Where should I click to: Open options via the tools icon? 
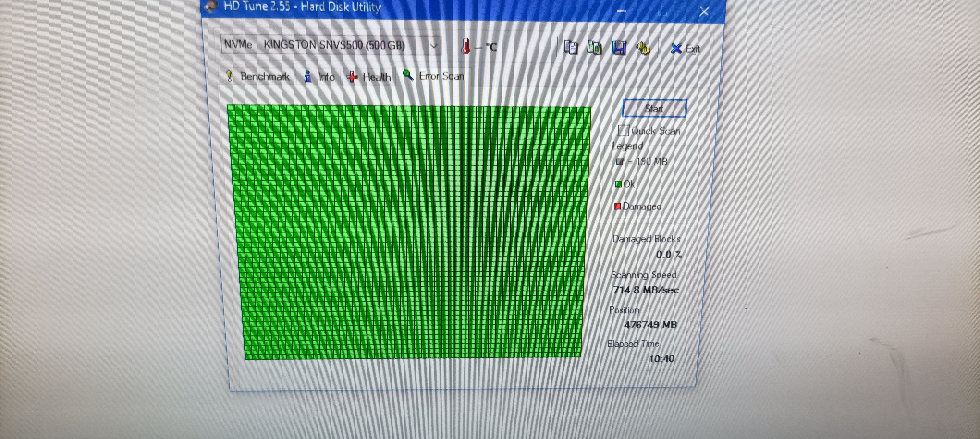pos(643,48)
